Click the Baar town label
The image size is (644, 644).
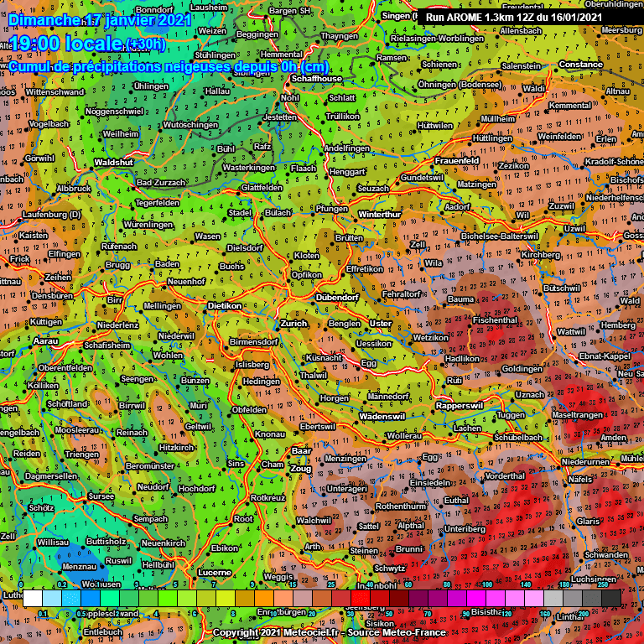(302, 450)
